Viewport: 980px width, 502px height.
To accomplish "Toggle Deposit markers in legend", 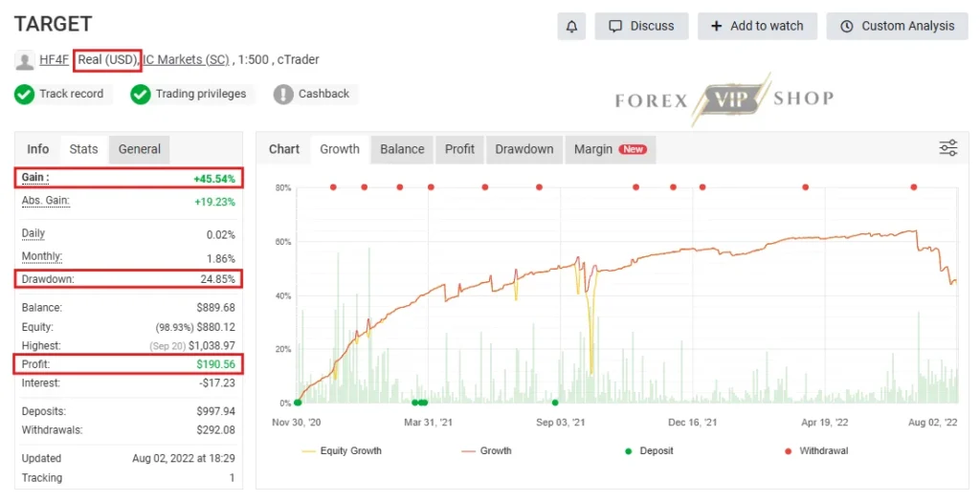I will pos(649,450).
